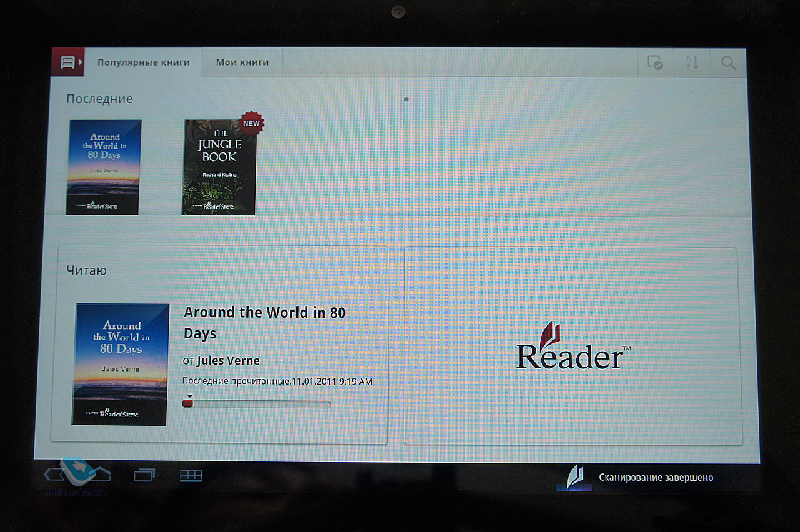This screenshot has height=532, width=800.
Task: Open Around the World in 80 Days cover under Последние
Action: pos(104,167)
